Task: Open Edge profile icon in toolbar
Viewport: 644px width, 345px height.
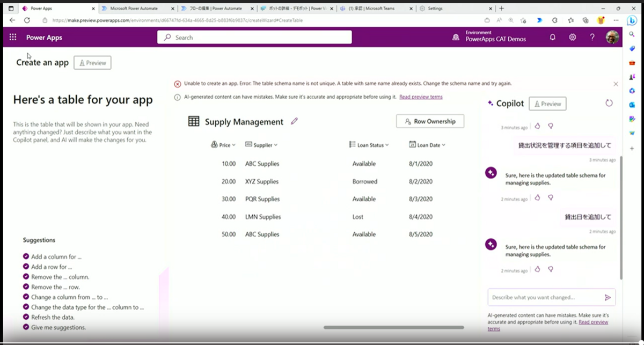Action: 601,20
